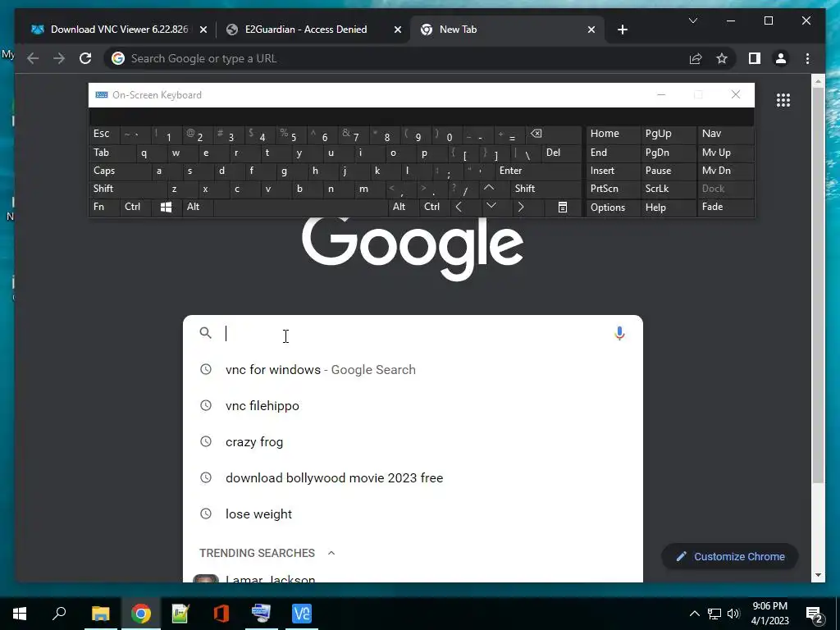Bookmark this tab with the star icon

[722, 58]
